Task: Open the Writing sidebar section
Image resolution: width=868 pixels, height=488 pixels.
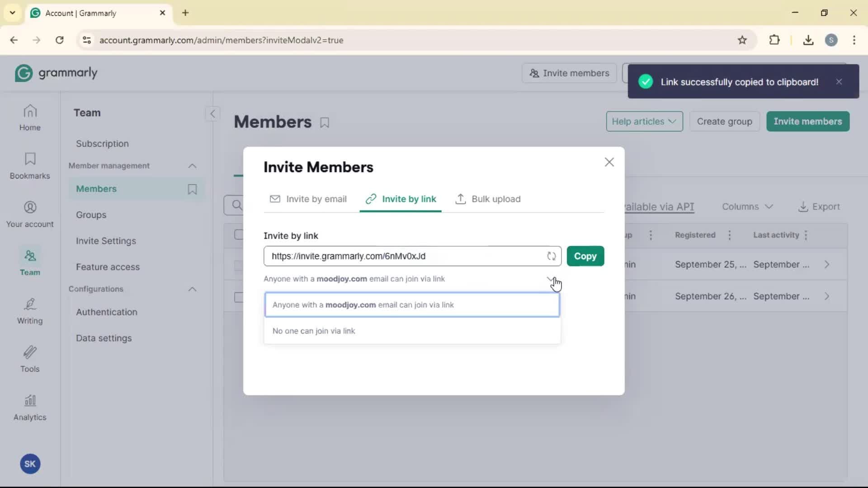Action: (x=30, y=311)
